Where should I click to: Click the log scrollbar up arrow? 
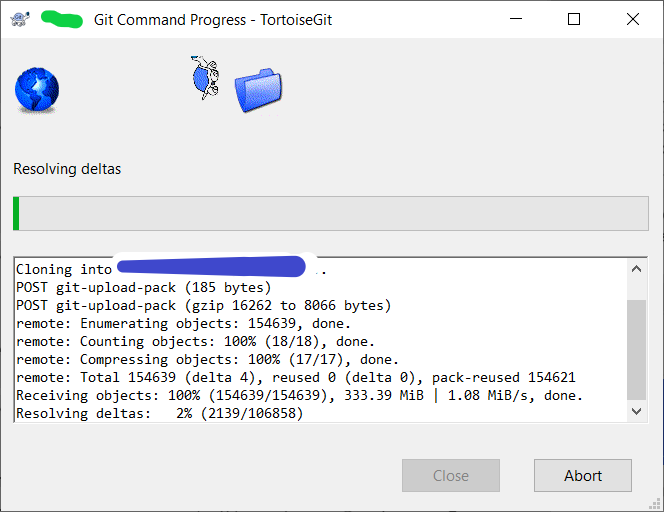tap(636, 269)
